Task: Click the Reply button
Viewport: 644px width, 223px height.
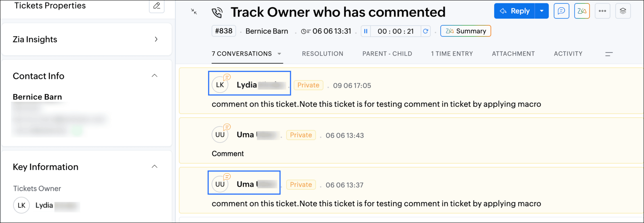Action: 515,11
